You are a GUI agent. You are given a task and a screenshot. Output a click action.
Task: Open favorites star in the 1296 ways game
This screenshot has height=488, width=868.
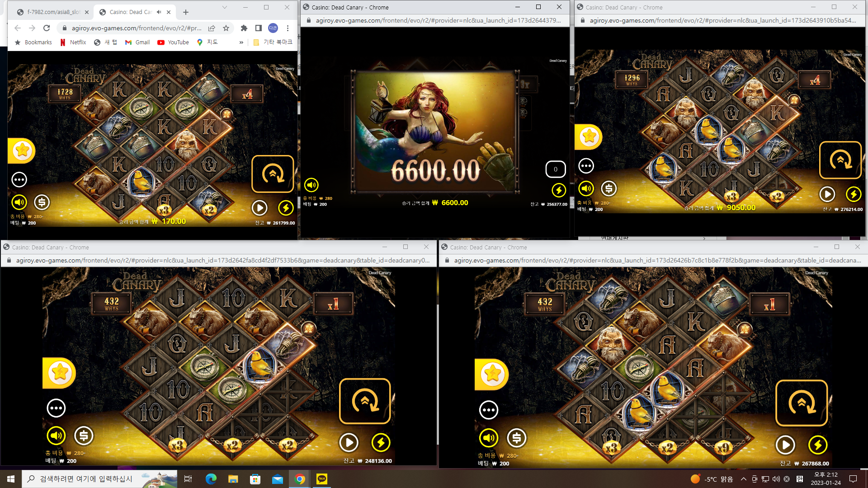[x=589, y=136]
